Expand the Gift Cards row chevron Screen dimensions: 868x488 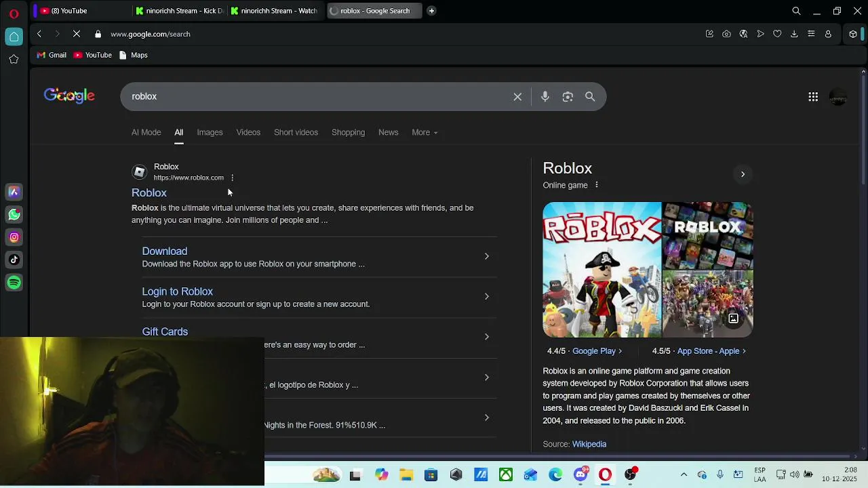pos(486,337)
